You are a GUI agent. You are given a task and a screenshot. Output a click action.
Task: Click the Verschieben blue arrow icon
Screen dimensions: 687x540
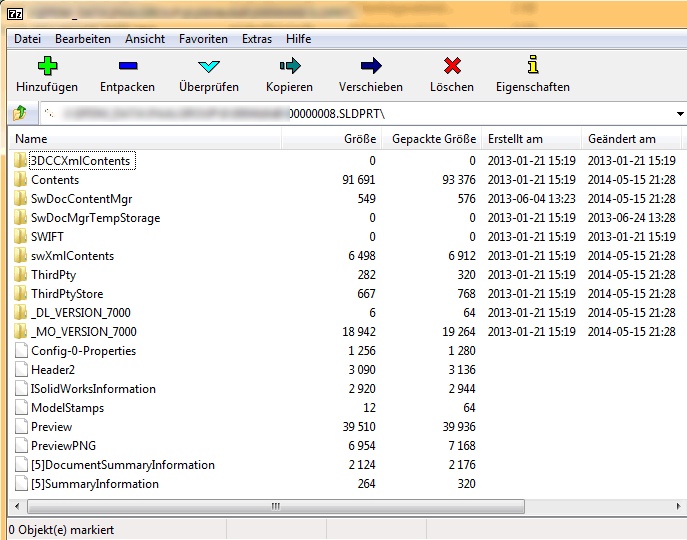click(x=371, y=66)
